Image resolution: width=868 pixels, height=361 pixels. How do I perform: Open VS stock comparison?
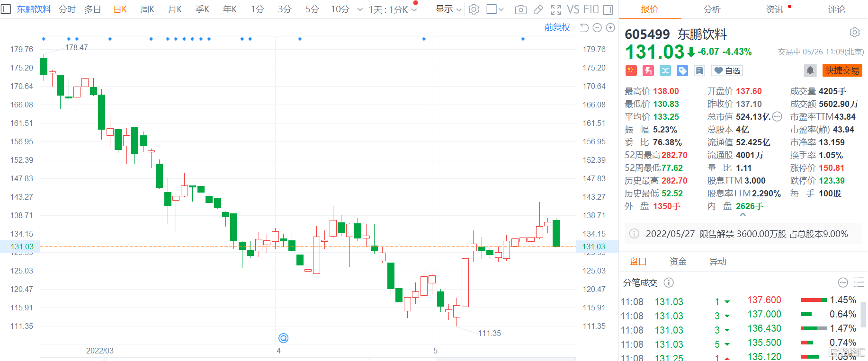click(573, 9)
